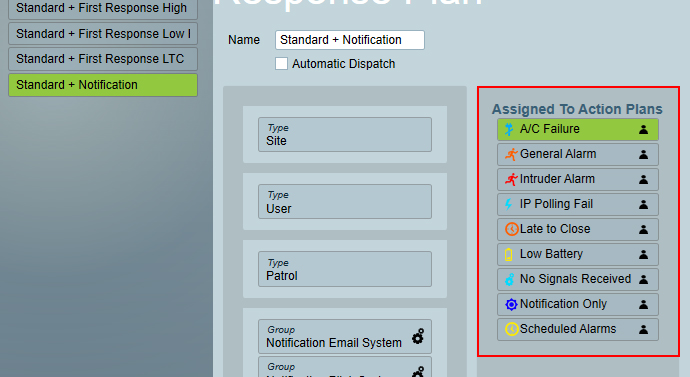Click the Name input field
690x377 pixels.
(x=350, y=40)
